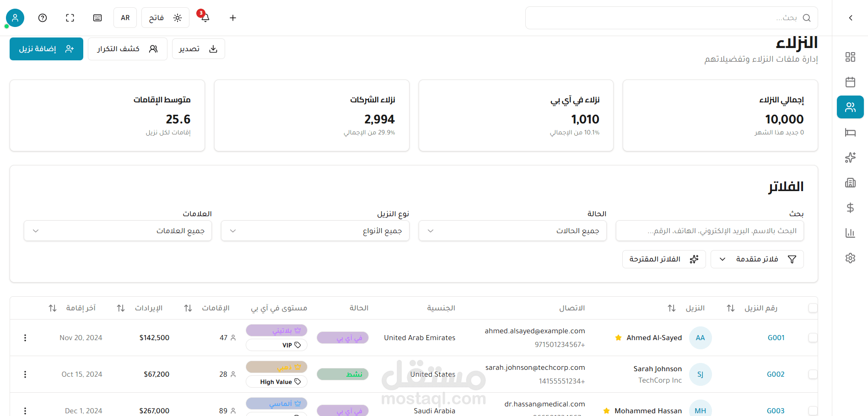
Task: Expand the جميع الحالات status dropdown
Action: tap(512, 231)
